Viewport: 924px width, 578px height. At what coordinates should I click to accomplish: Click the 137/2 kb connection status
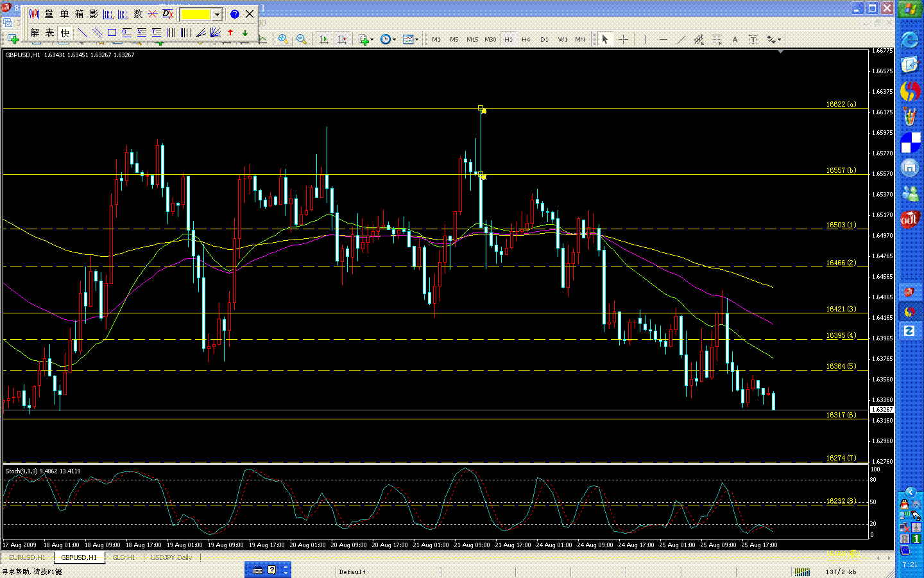[x=841, y=572]
